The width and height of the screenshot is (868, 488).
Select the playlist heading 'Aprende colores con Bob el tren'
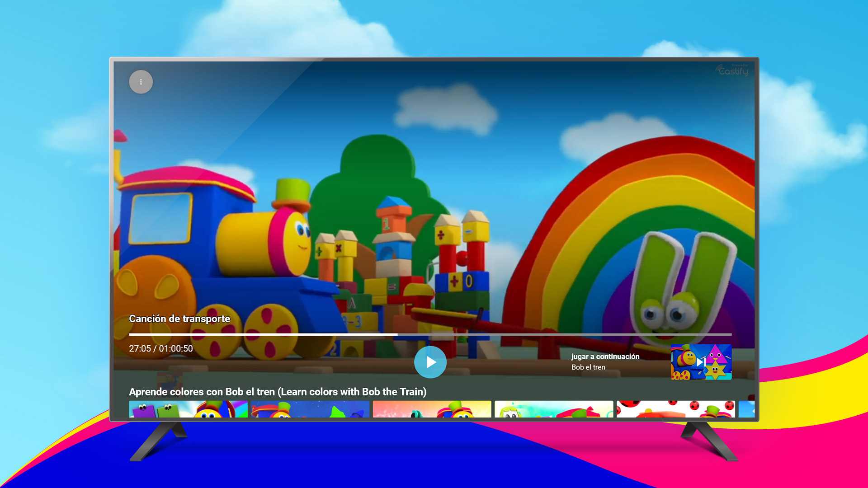click(278, 392)
